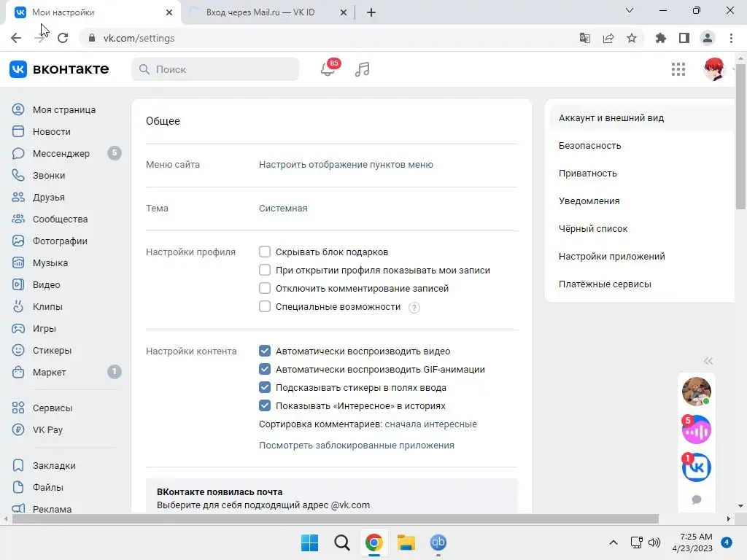The width and height of the screenshot is (747, 560).
Task: Click the Моя страница profile icon
Action: point(18,109)
